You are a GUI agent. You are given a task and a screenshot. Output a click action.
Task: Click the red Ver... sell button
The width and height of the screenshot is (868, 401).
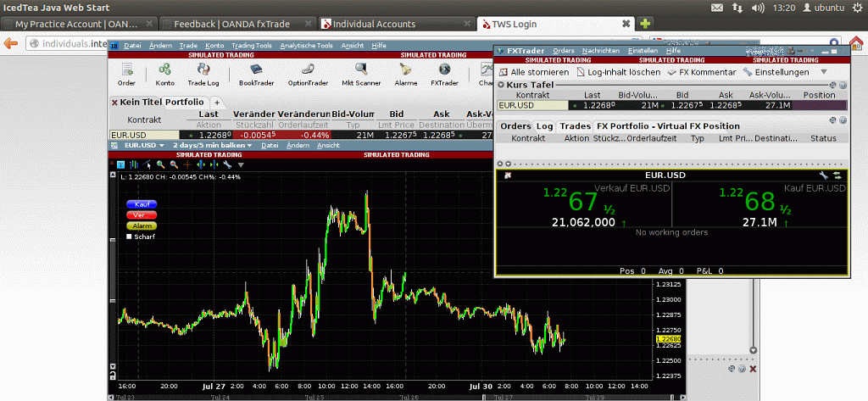(x=141, y=215)
